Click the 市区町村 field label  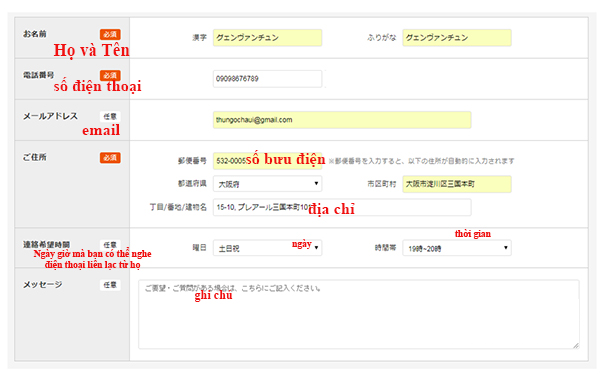click(382, 184)
